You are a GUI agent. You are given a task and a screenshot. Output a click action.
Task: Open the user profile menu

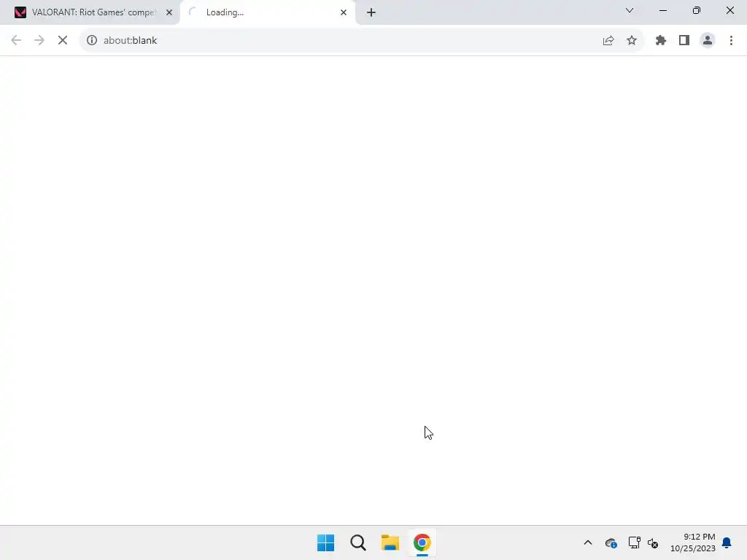click(x=708, y=41)
